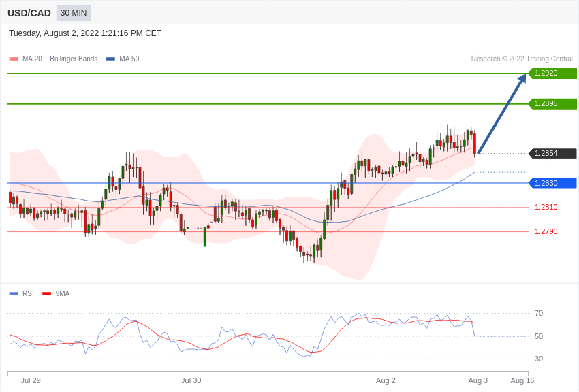This screenshot has height=392, width=579.
Task: Click the 'RSI' legend label
Action: click(28, 293)
